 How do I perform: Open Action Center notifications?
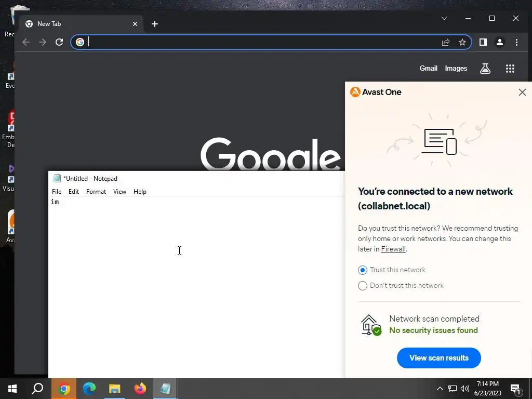516,389
